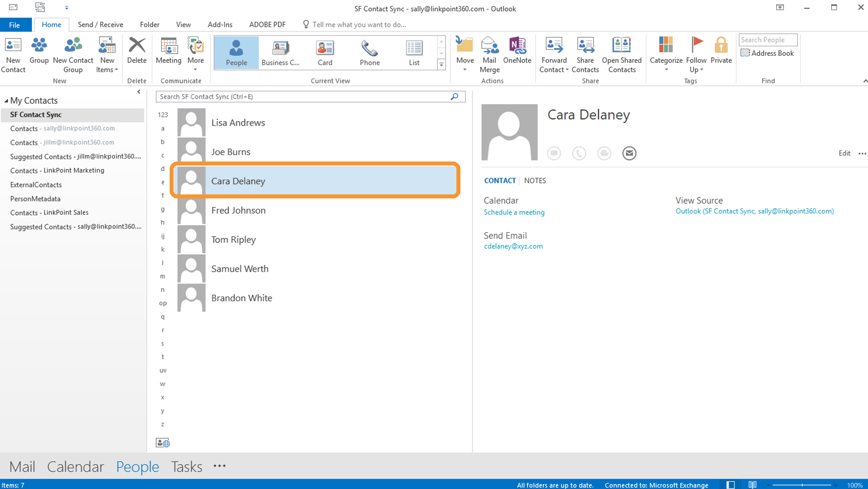Mark contact as Private with lock icon
Viewport: 868px width, 489px height.
coord(721,51)
